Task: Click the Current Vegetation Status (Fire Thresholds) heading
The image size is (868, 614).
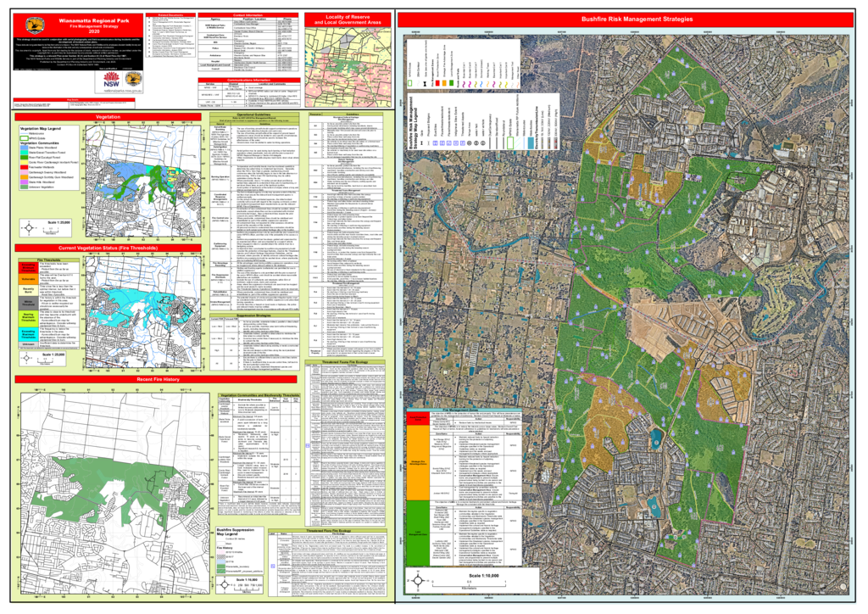Action: pos(108,248)
